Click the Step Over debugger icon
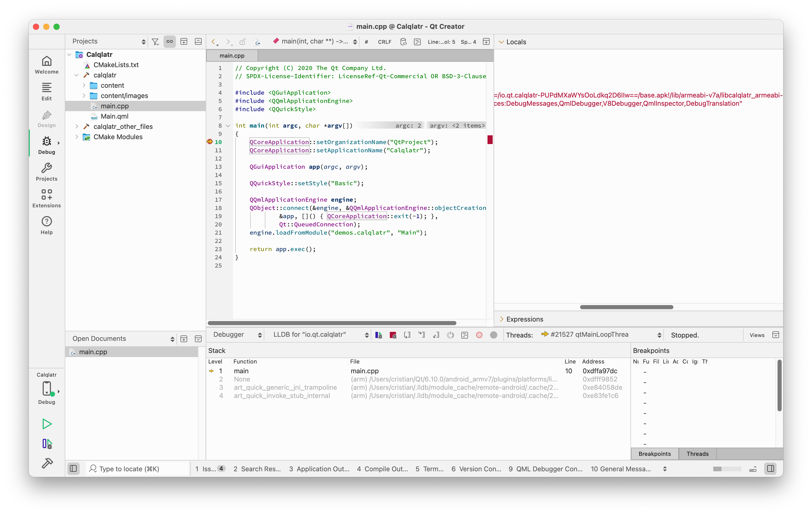The height and width of the screenshot is (515, 812). click(x=407, y=335)
